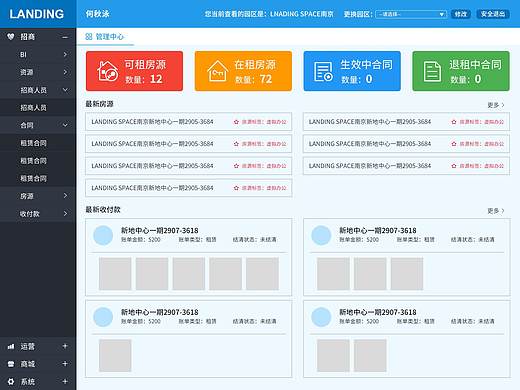Click star icon on first right listing

click(454, 122)
